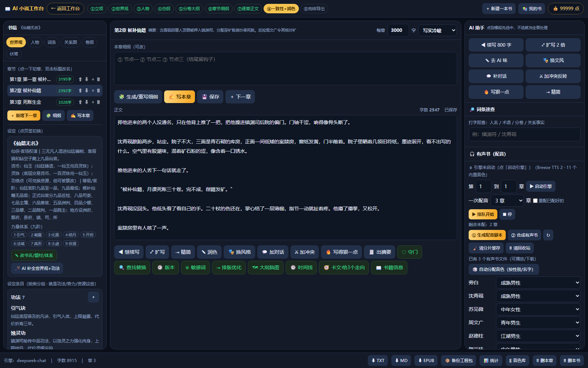
Task: Click 写狠一点 flame button in the AI assistant panel
Action: click(496, 92)
